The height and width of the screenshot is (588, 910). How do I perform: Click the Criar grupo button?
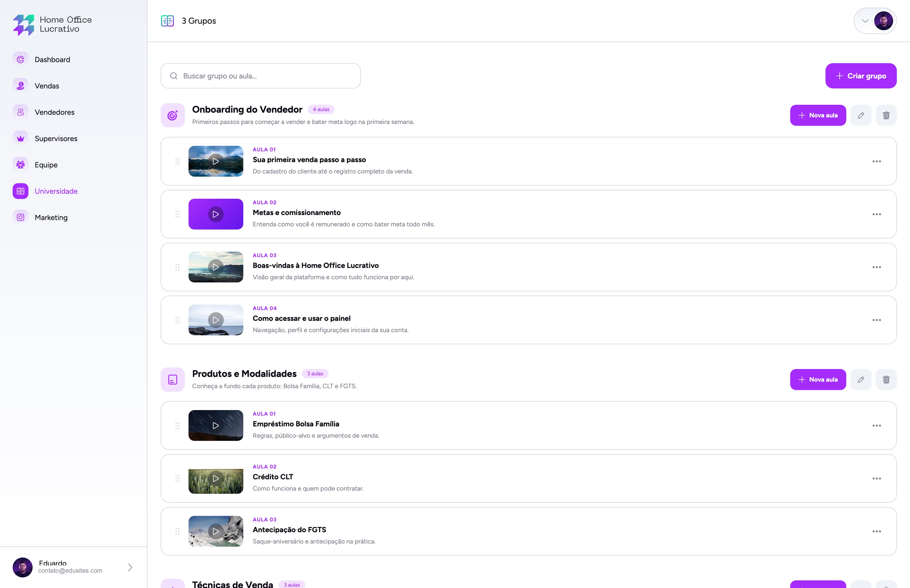861,76
